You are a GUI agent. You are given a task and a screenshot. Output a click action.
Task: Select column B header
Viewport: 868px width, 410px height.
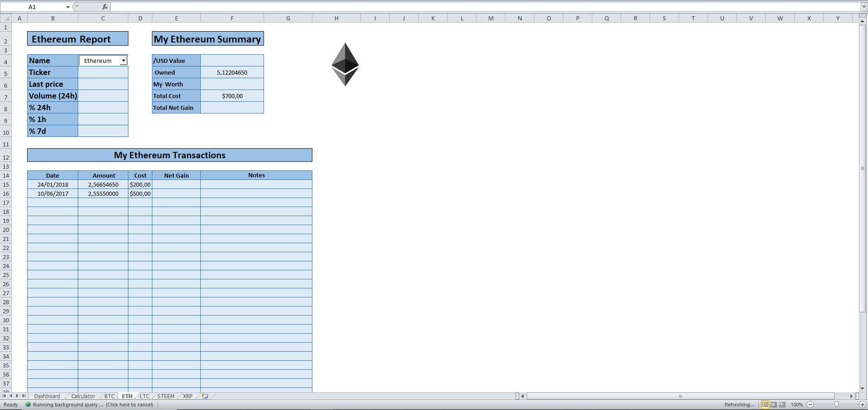pyautogui.click(x=52, y=19)
